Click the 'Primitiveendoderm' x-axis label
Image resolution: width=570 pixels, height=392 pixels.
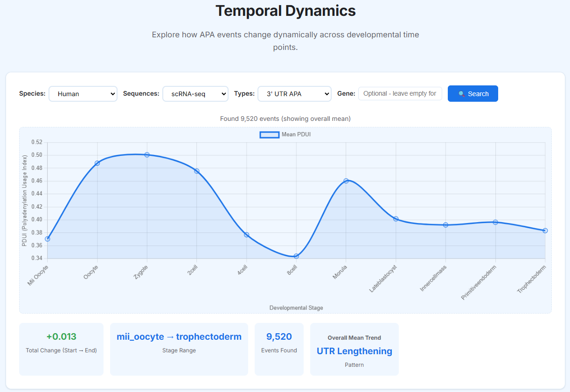[479, 282]
